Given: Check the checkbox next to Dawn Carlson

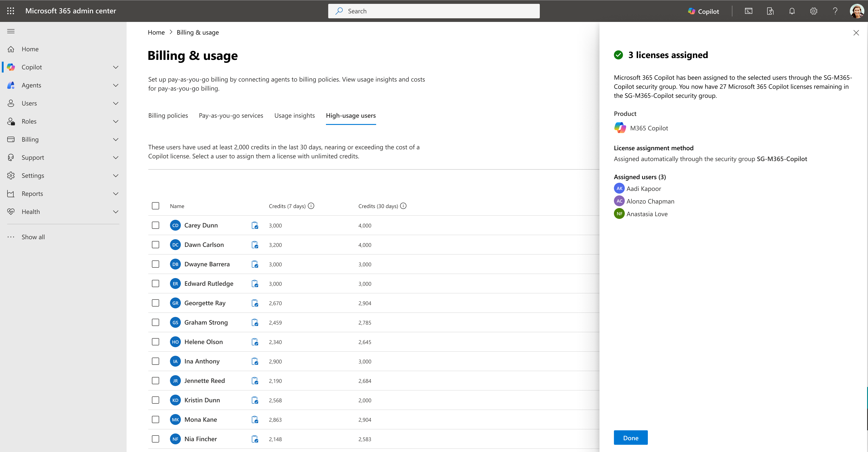Looking at the screenshot, I should (x=155, y=245).
